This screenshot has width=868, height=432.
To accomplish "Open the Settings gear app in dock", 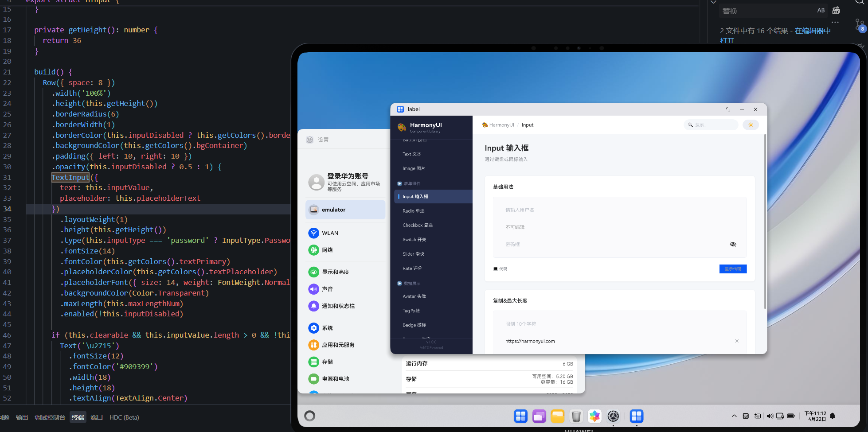I will point(613,416).
